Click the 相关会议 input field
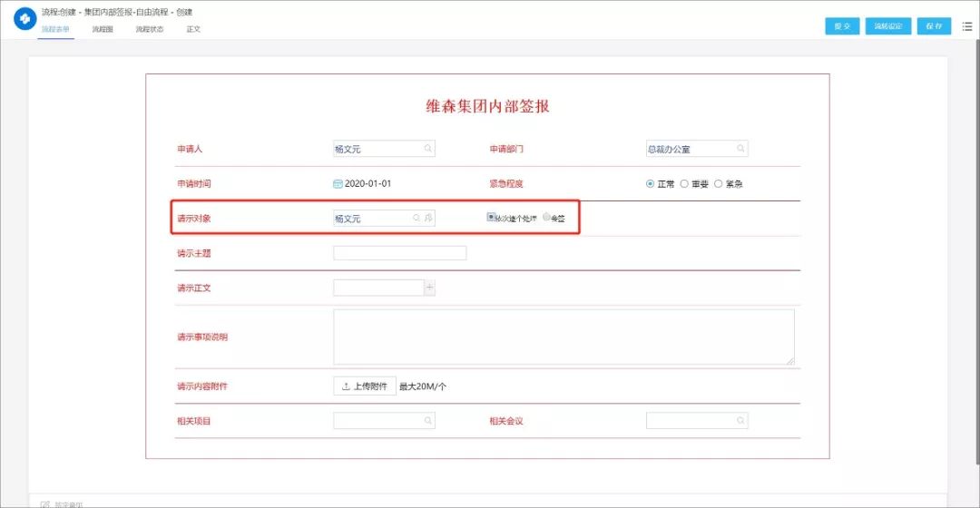This screenshot has height=508, width=980. [697, 421]
